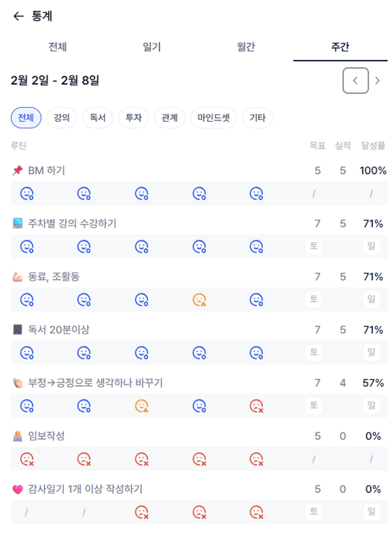
Task: Select the 투자 category chip
Action: pos(134,118)
